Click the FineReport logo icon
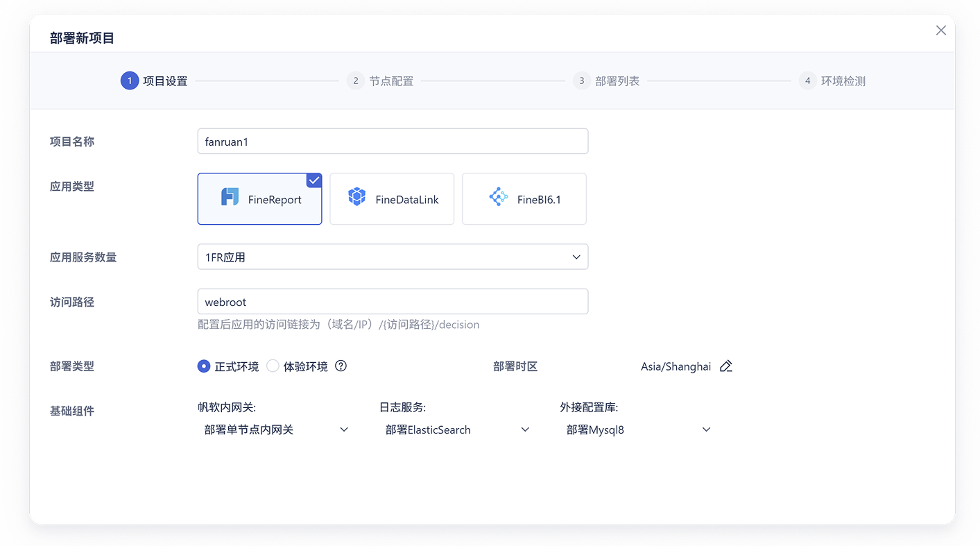Image resolution: width=980 pixels, height=546 pixels. pyautogui.click(x=230, y=197)
